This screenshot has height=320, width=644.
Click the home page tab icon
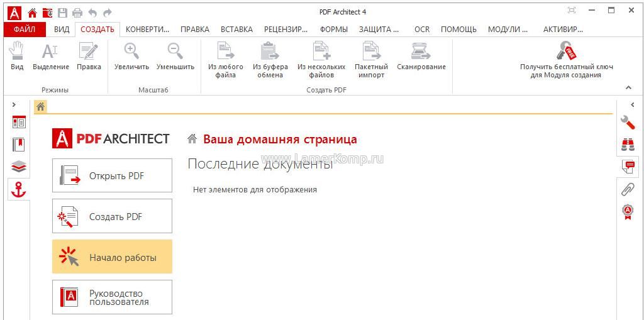click(x=40, y=106)
